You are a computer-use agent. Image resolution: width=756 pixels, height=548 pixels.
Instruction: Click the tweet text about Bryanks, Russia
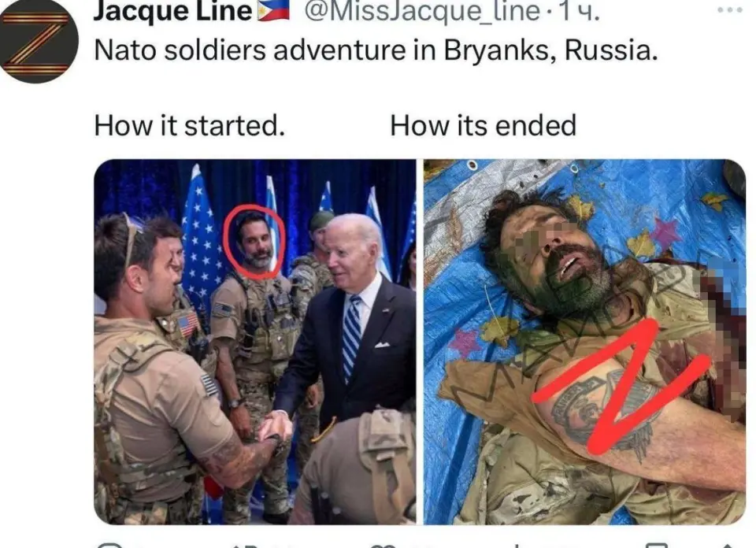pos(376,50)
